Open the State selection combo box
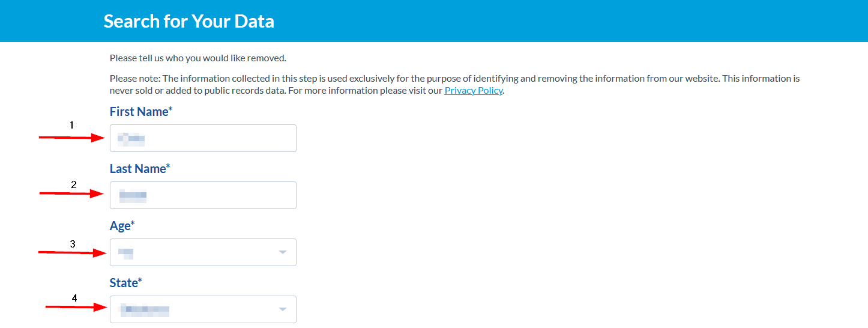Screen dimensions: 868x328 [203, 309]
